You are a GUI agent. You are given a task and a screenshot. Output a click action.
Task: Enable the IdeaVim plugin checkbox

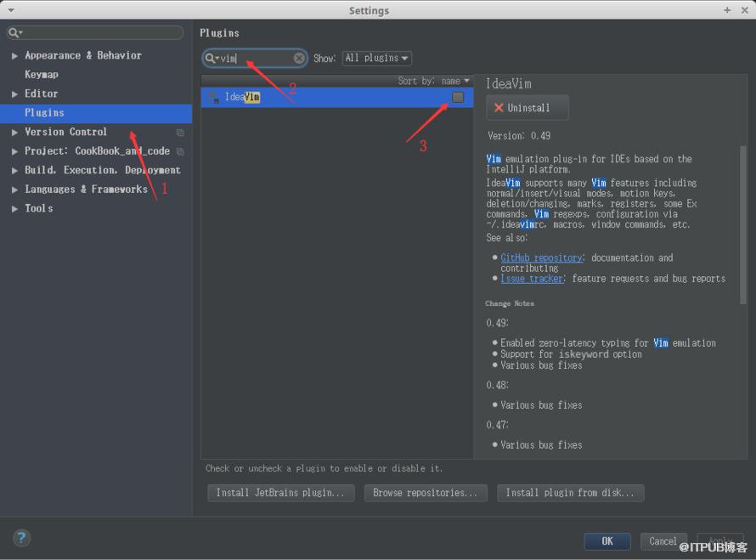458,97
